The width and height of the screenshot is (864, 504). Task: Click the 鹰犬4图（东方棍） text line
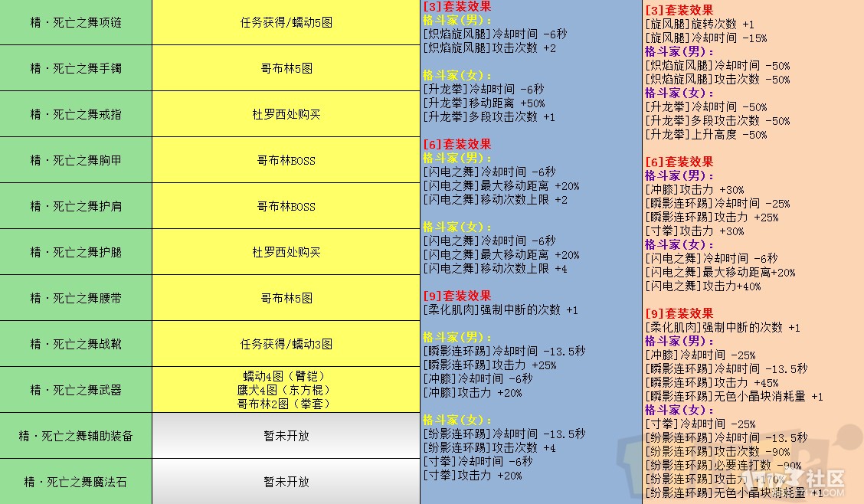click(286, 390)
